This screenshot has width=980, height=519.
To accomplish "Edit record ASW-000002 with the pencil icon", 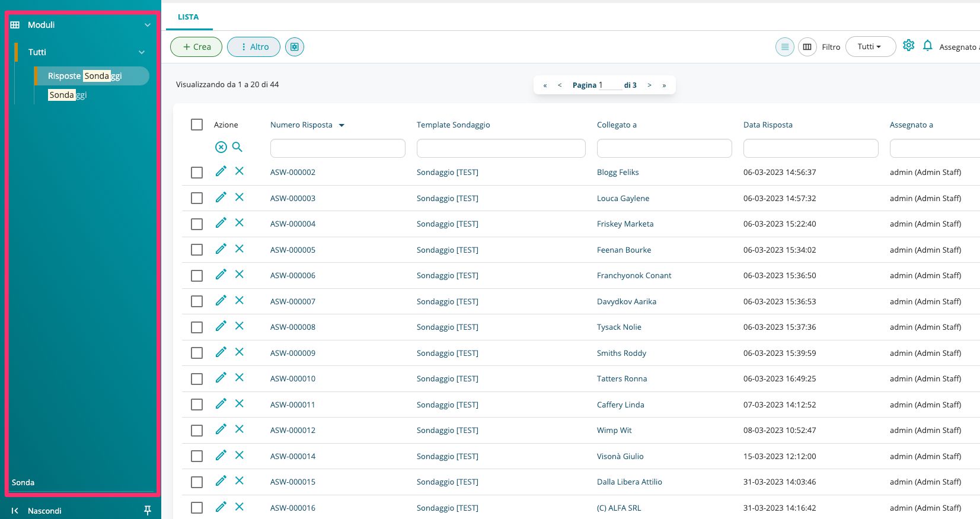I will point(221,171).
